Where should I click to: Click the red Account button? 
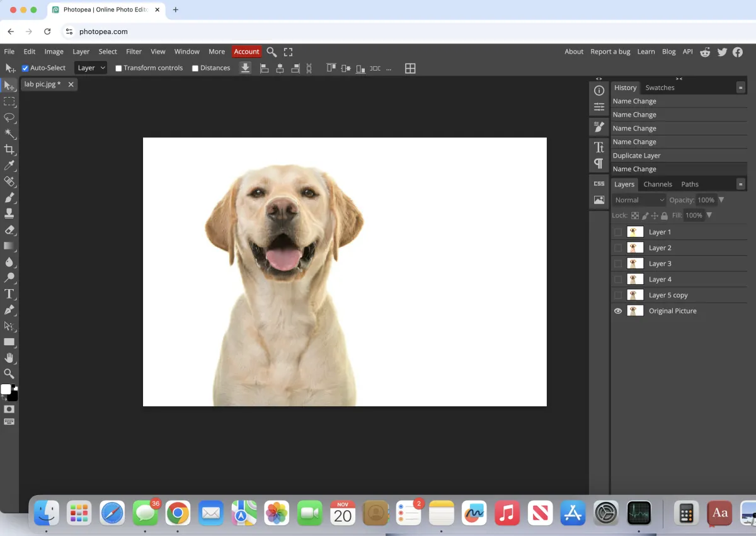point(246,52)
